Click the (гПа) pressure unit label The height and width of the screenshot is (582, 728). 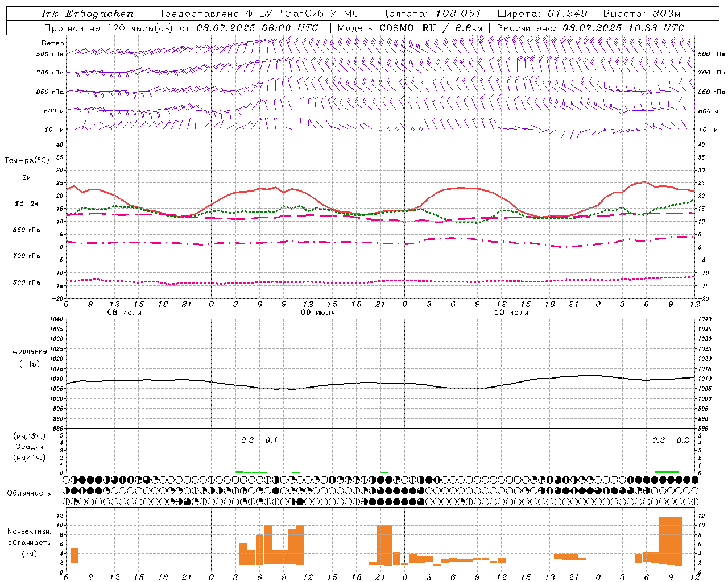tap(30, 364)
